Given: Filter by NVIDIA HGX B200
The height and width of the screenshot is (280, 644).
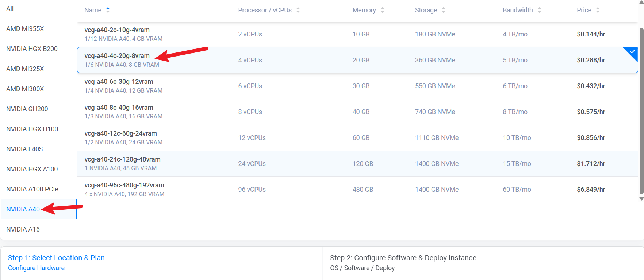Looking at the screenshot, I should click(32, 49).
